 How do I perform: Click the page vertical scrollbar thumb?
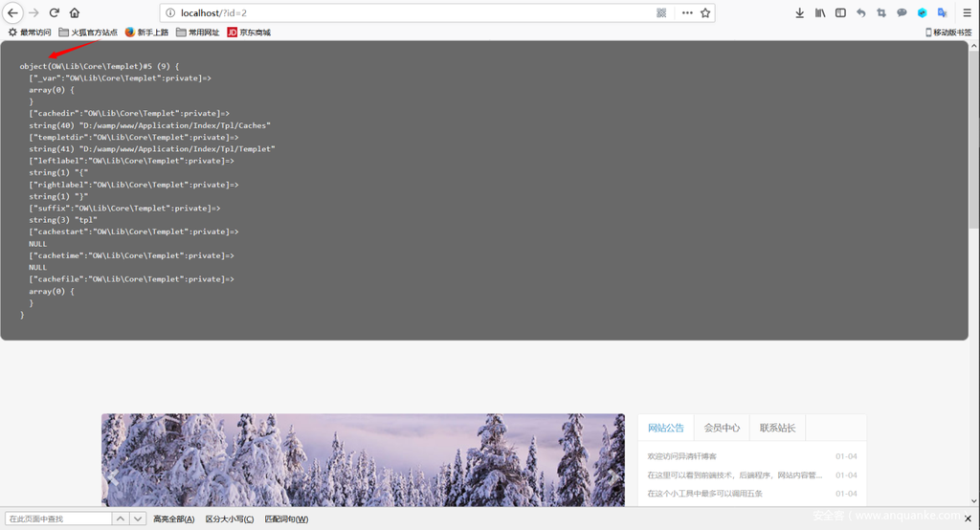click(x=974, y=139)
